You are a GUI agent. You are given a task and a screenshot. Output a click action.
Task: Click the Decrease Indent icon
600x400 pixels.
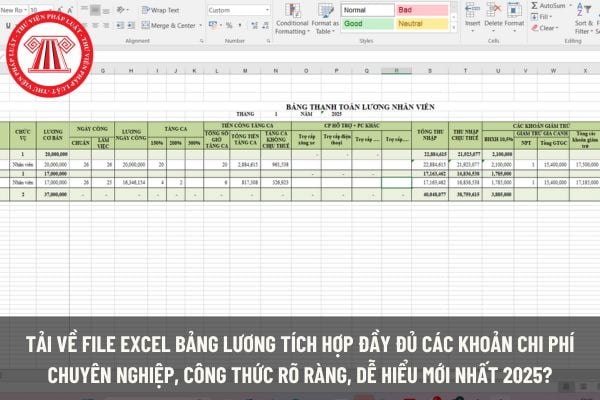coord(120,26)
